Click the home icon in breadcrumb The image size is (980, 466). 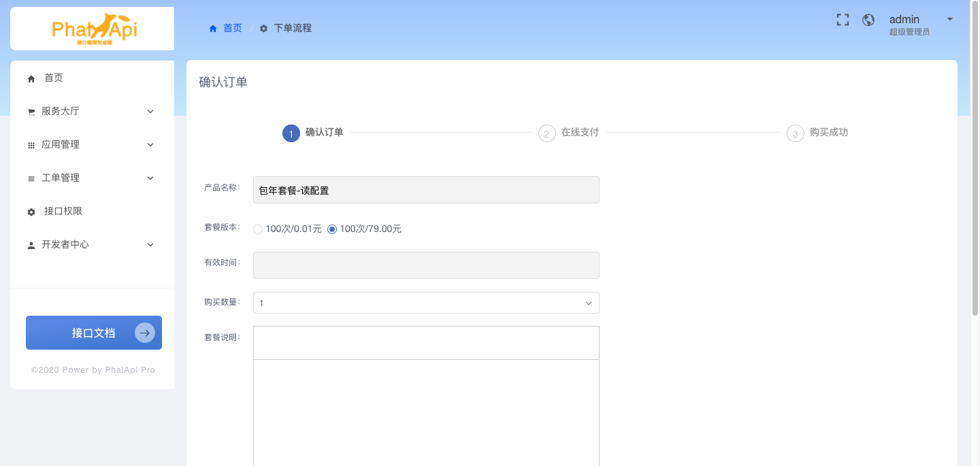tap(213, 29)
